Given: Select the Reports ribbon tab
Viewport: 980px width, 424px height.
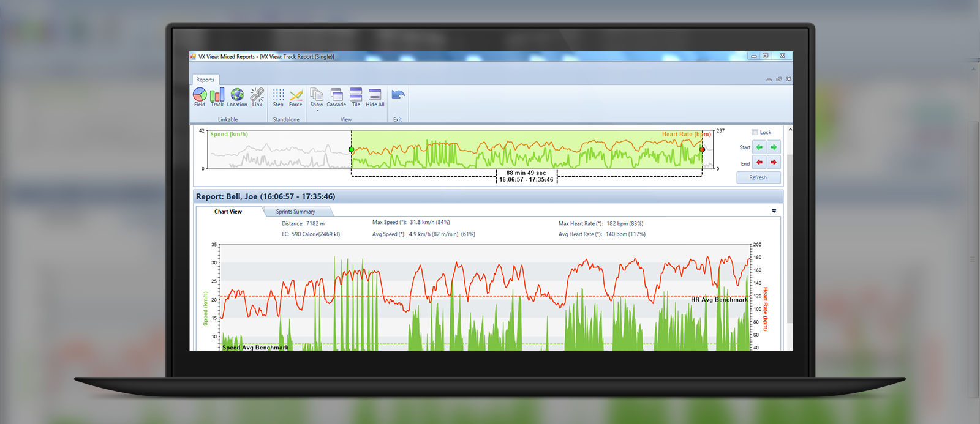Looking at the screenshot, I should [205, 80].
